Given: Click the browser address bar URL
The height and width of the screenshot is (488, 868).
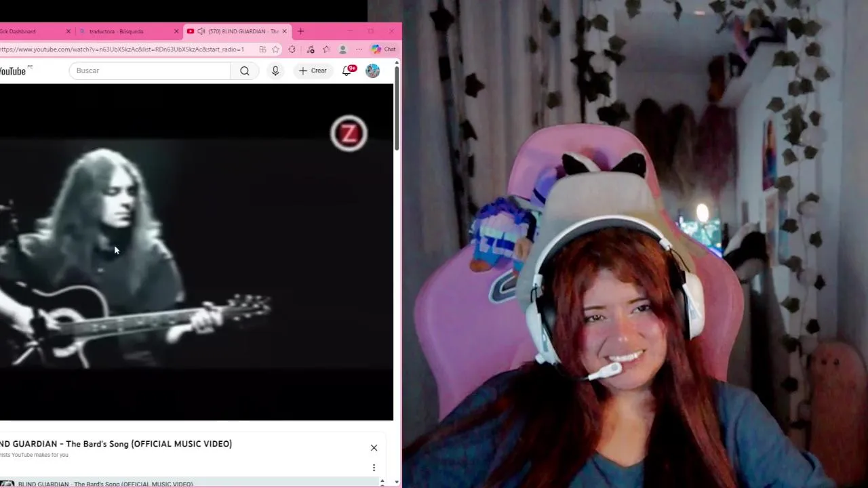Looking at the screenshot, I should tap(122, 49).
